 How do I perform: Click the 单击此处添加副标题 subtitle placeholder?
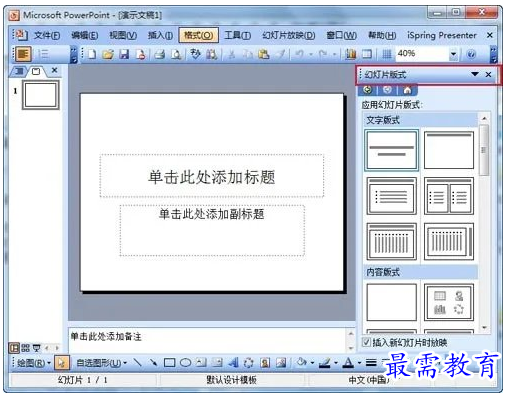coord(212,231)
